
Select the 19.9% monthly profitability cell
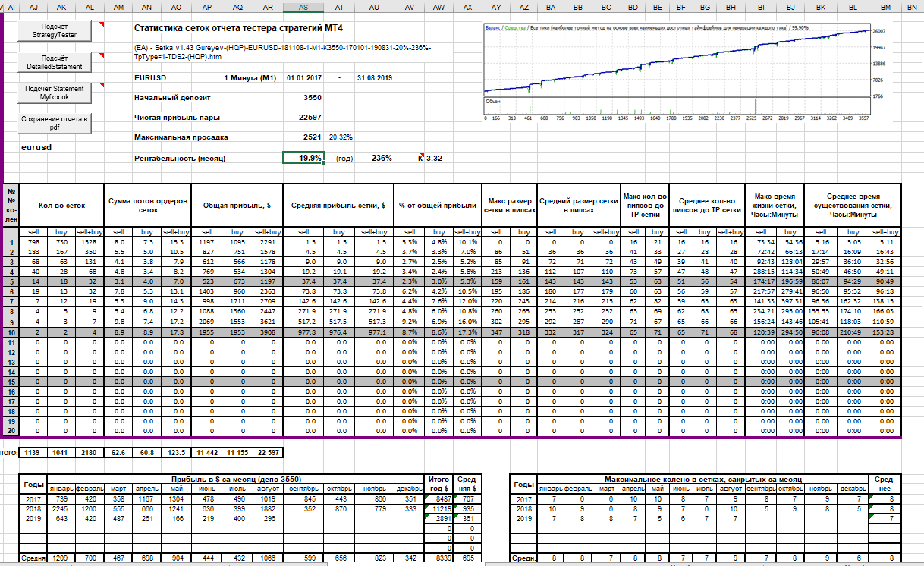tap(303, 158)
